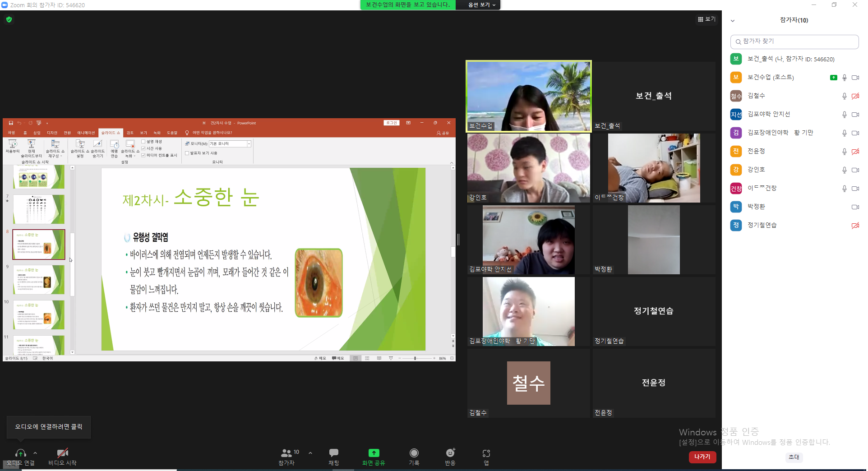Click 강인호's camera icon in participant list
Viewport: 868px width, 471px height.
855,170
